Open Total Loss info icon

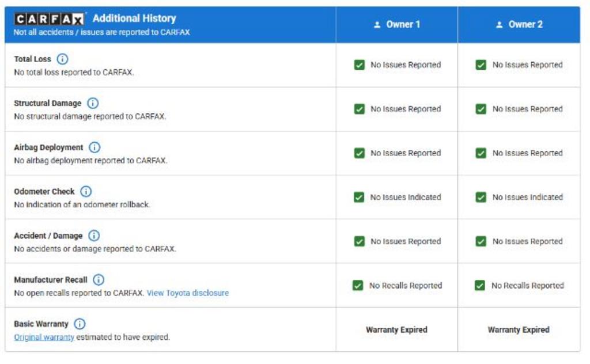[x=62, y=59]
